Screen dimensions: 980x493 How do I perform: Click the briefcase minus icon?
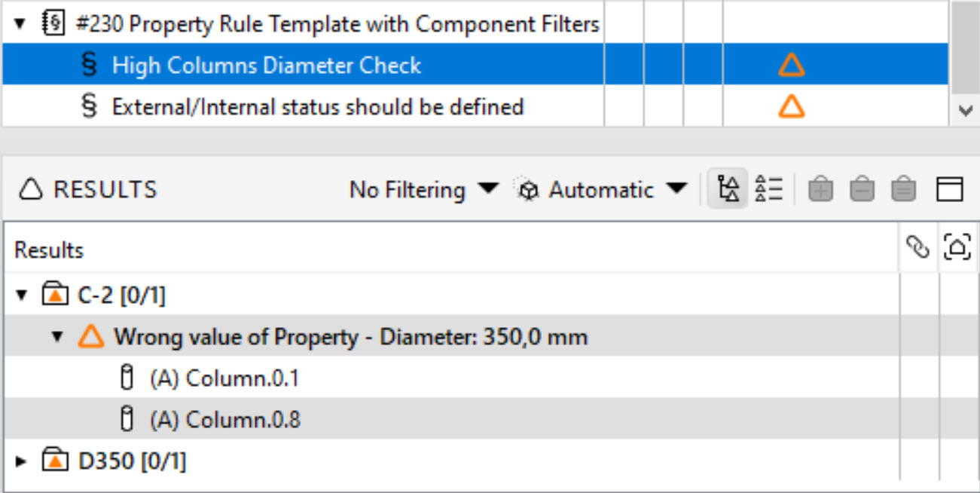[x=862, y=189]
